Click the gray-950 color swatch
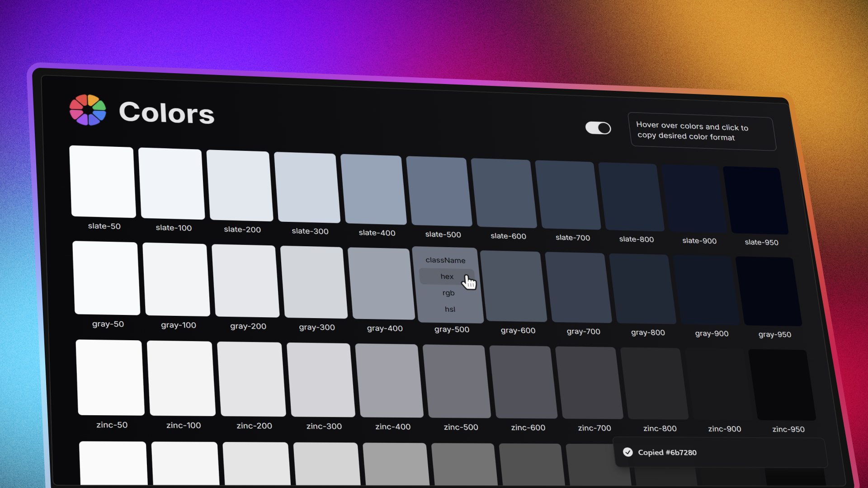The width and height of the screenshot is (868, 488). click(769, 291)
